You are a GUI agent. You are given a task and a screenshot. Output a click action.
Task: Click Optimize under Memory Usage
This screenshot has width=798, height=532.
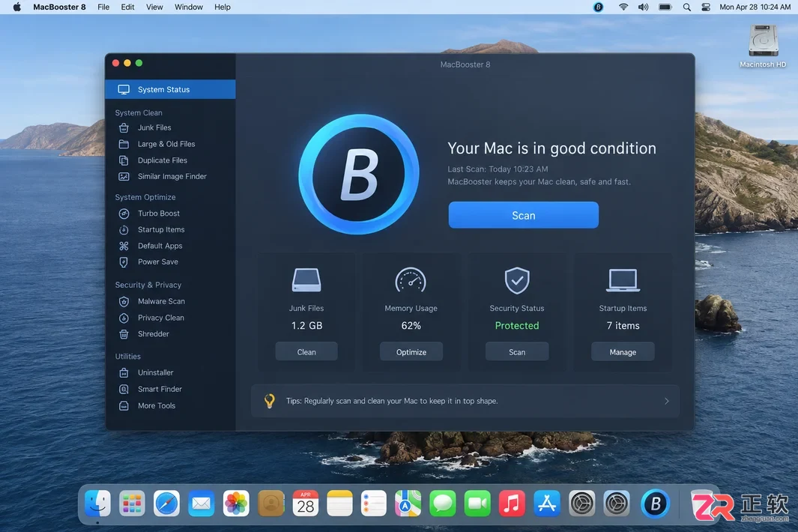point(411,351)
